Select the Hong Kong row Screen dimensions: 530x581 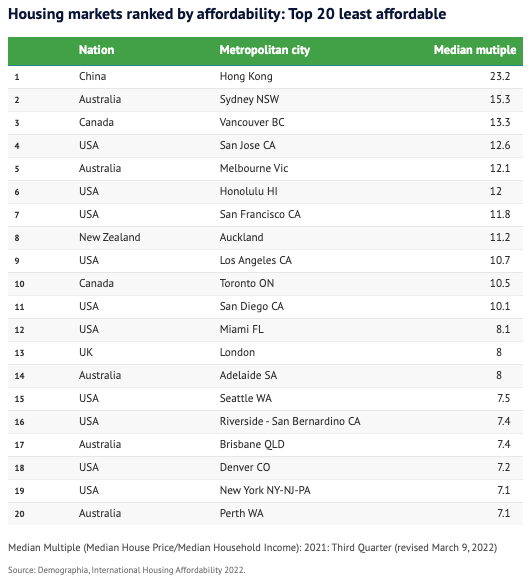pos(265,77)
